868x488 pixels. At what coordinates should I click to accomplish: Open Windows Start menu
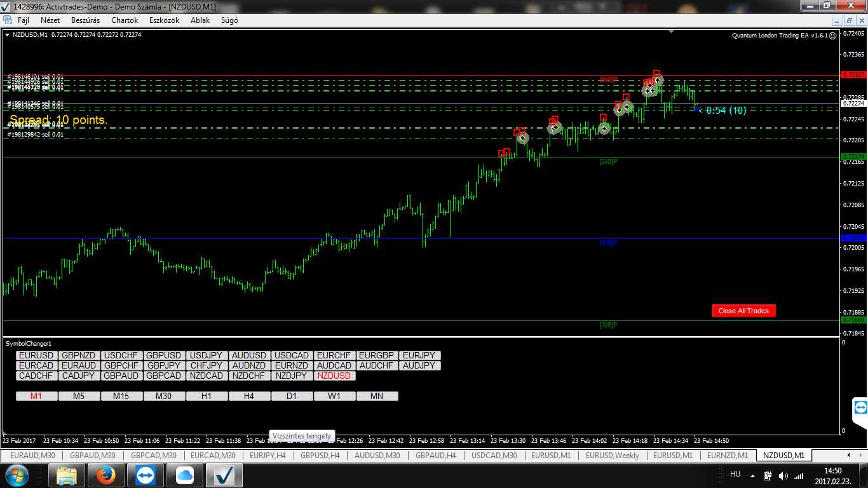click(17, 475)
